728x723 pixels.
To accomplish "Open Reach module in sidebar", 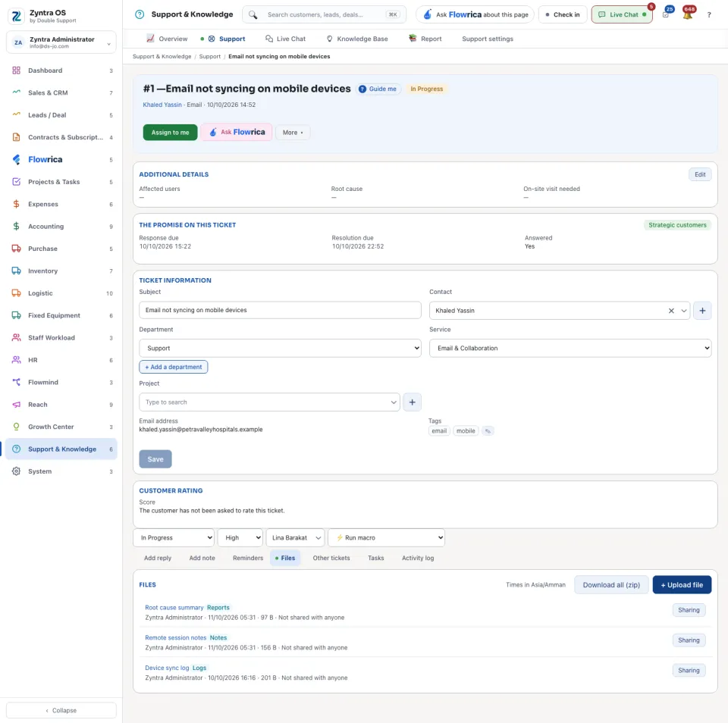I will (61, 405).
